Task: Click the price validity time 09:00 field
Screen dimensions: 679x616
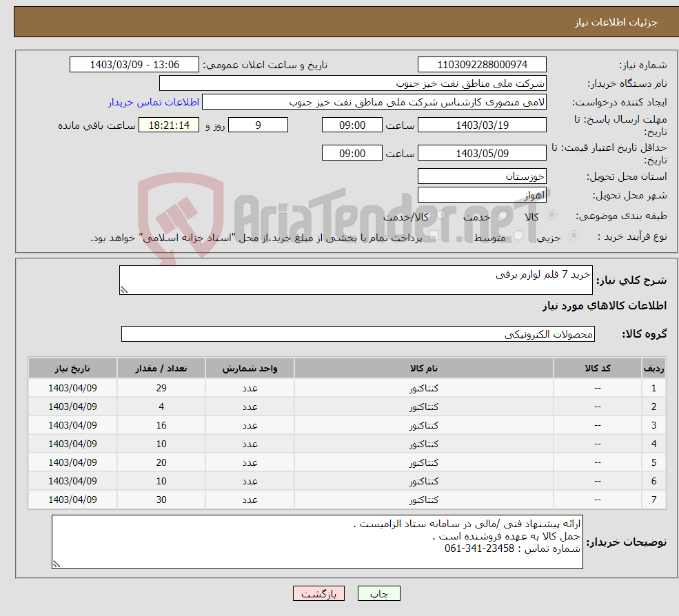Action: point(352,153)
